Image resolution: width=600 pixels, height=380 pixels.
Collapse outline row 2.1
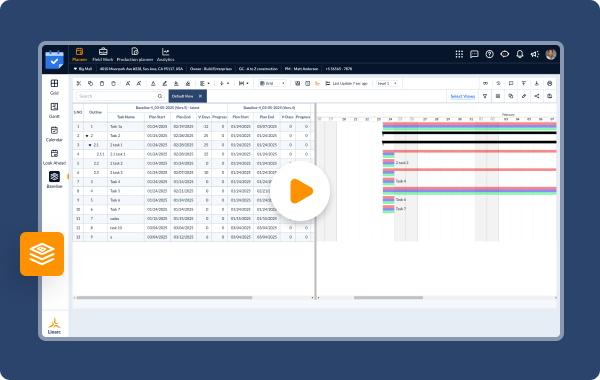click(90, 145)
